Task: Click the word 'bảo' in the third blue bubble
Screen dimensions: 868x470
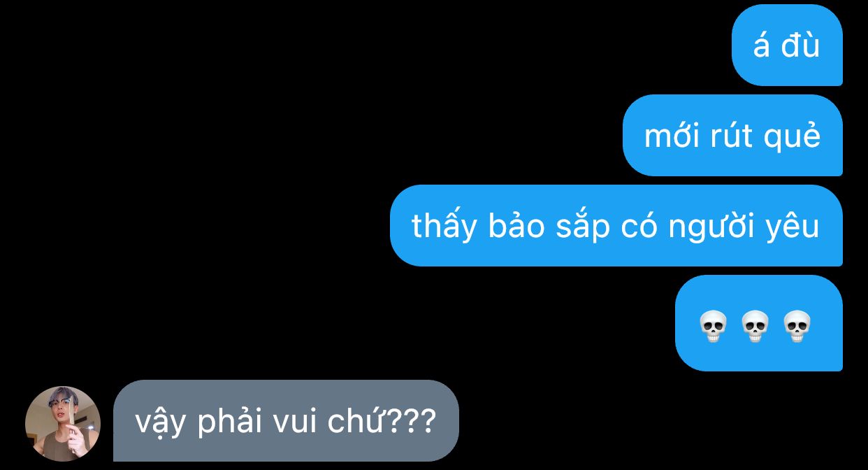Action: point(517,225)
